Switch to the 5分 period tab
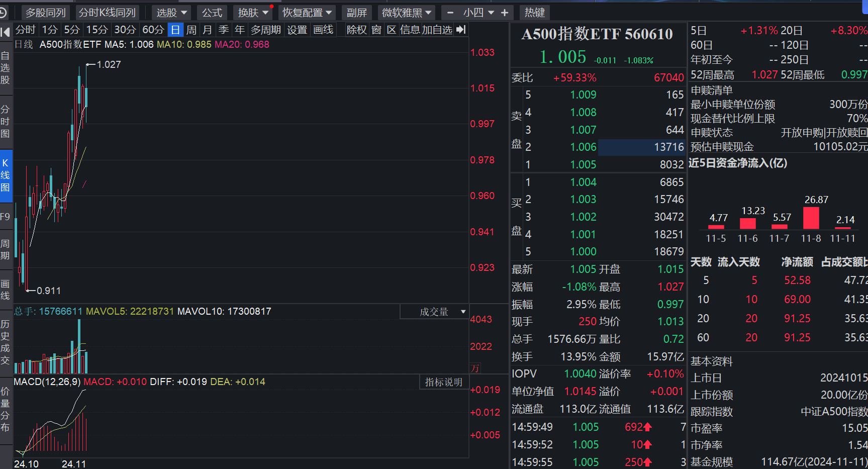868x469 pixels. pyautogui.click(x=72, y=30)
